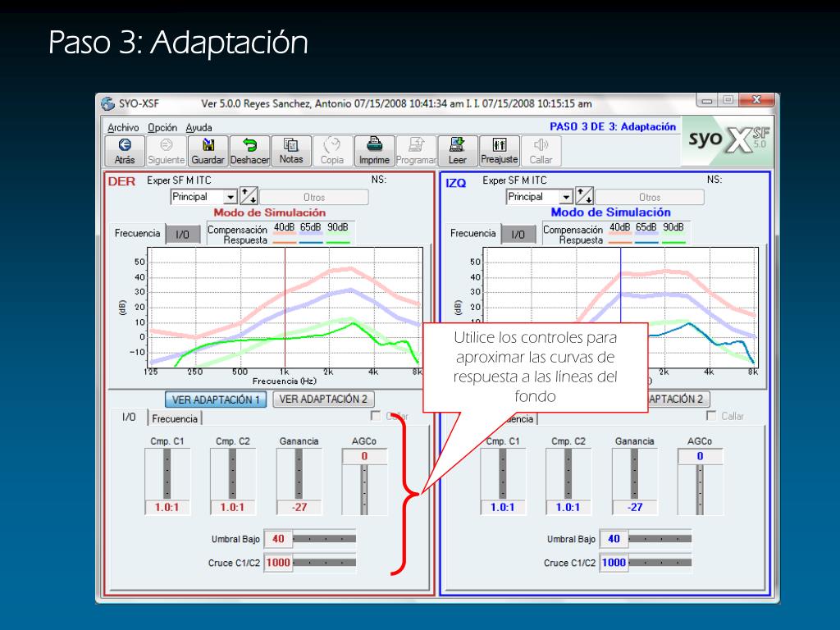
Task: Adjust the DER Cruce C1/C2 slider
Action: click(x=325, y=563)
